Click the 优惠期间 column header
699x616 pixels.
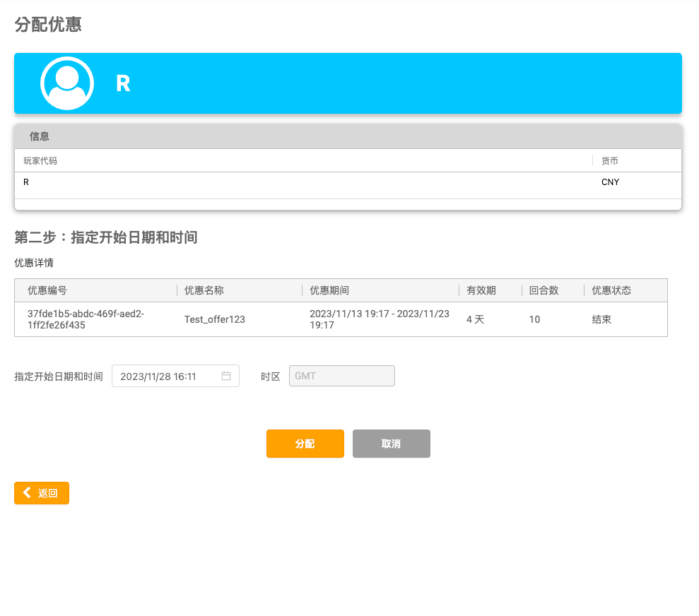(x=329, y=290)
